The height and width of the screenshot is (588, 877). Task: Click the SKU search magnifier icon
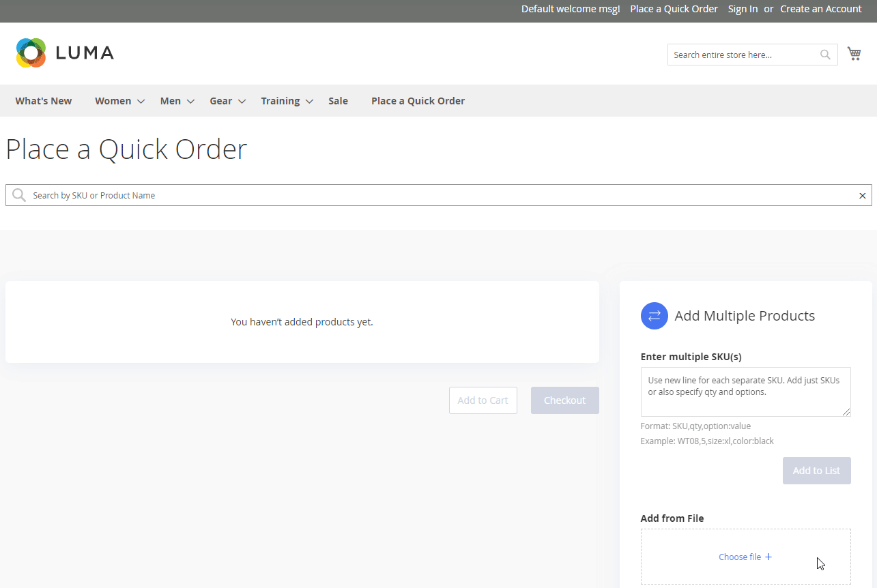tap(19, 195)
